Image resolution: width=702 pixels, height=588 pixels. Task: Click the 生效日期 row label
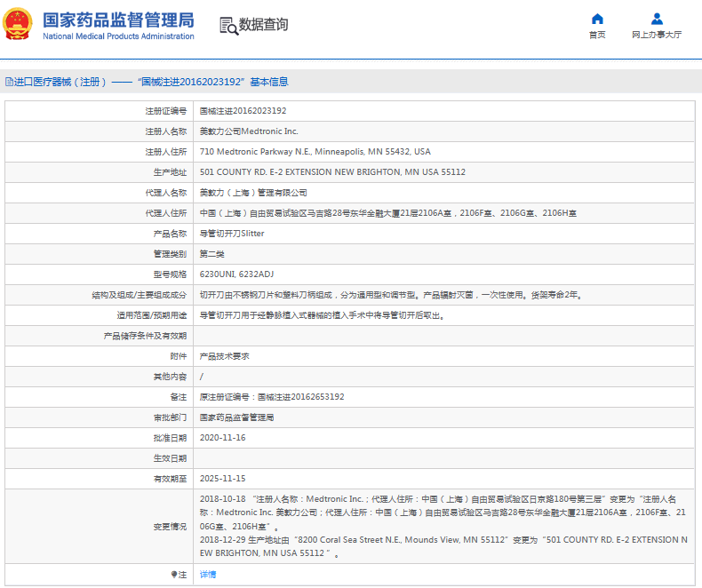(170, 458)
